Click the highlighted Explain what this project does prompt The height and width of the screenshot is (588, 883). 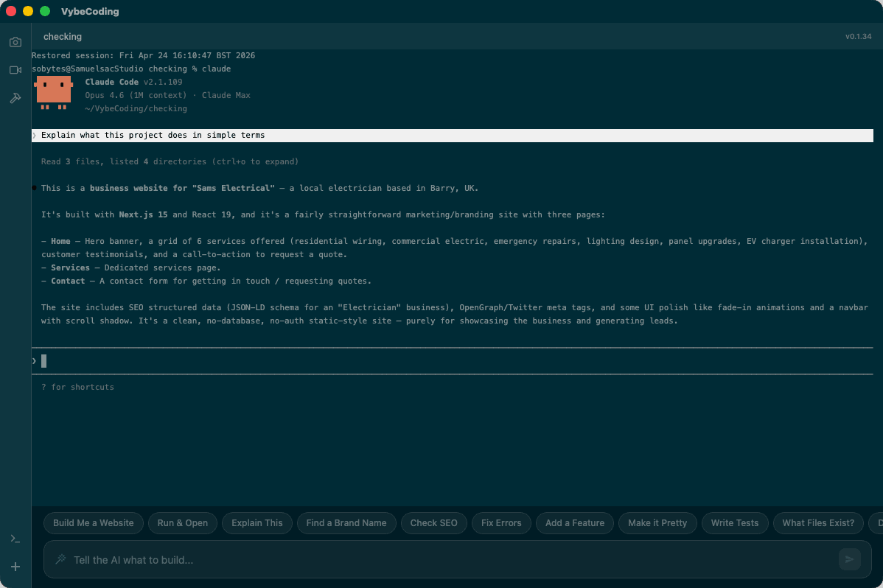click(x=453, y=135)
